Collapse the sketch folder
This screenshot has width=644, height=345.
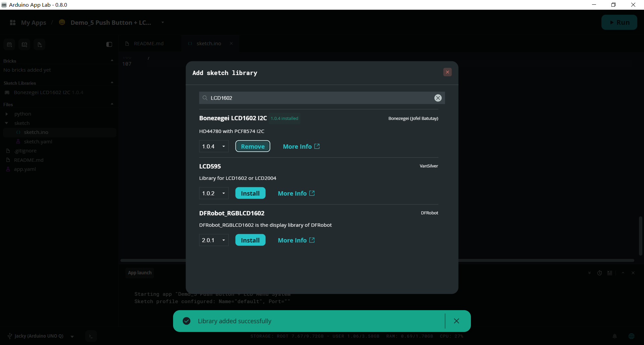click(7, 123)
